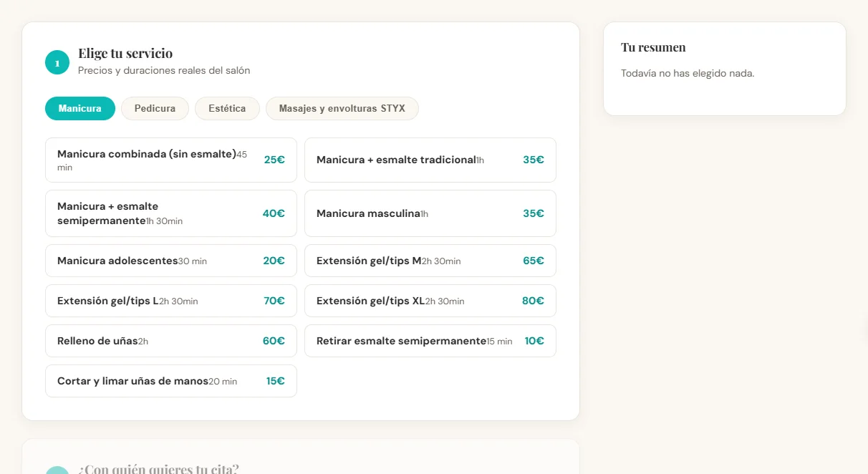Viewport: 868px width, 474px height.
Task: Click the 'Elige tu servicio' heading
Action: [x=125, y=53]
